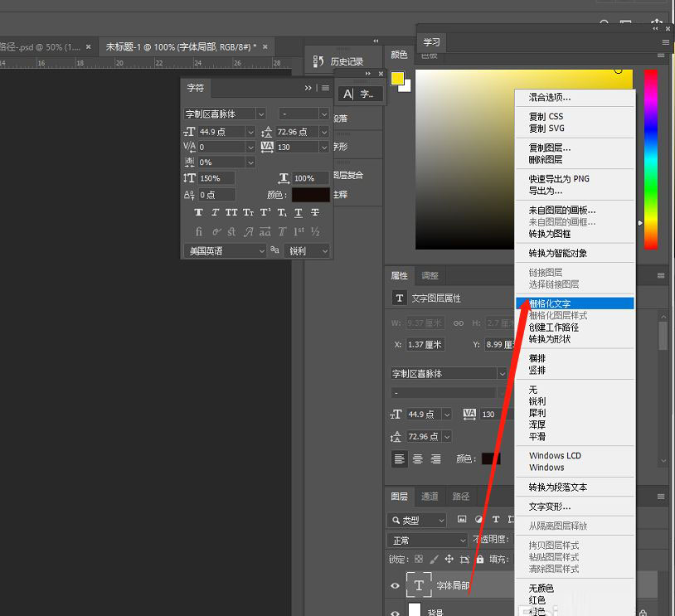Screen dimensions: 675x616
Task: Hide the 字体局部 text layer
Action: tap(396, 586)
